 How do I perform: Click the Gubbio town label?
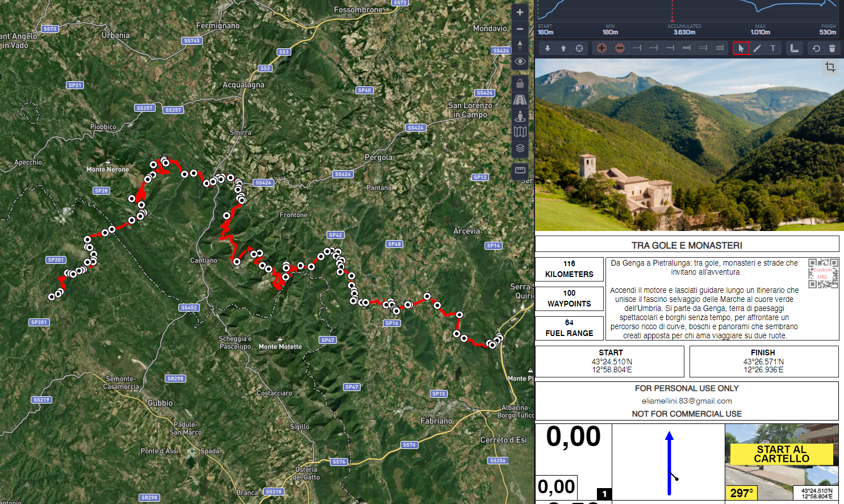[160, 403]
